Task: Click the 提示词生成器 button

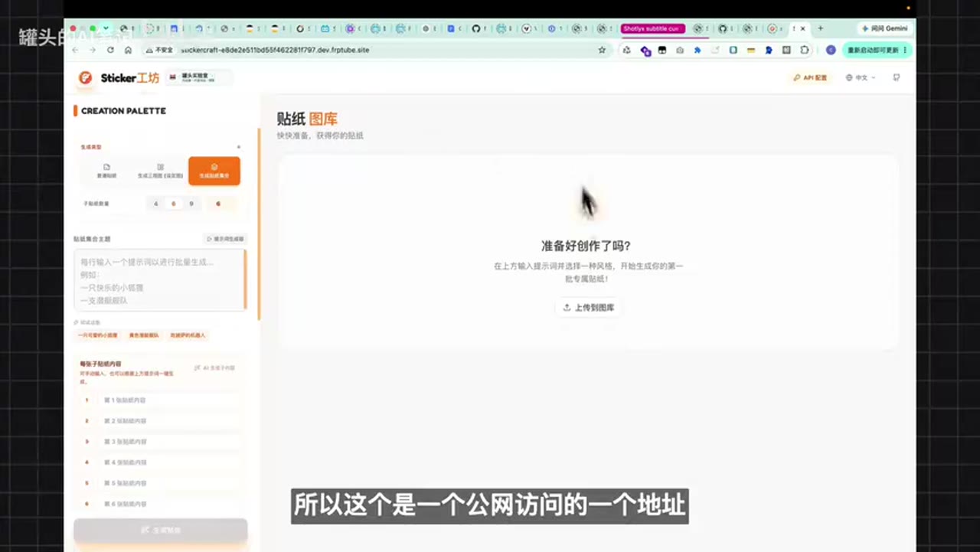Action: (225, 239)
